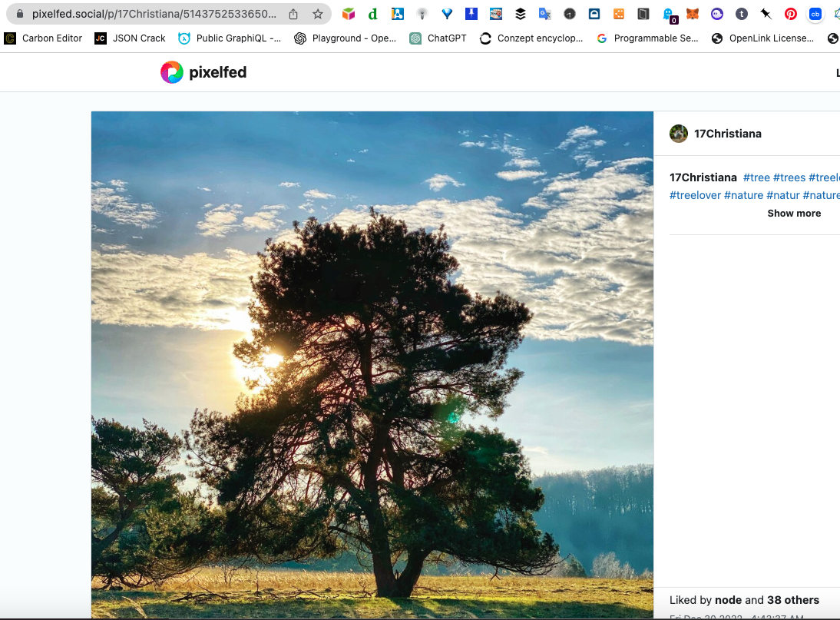The width and height of the screenshot is (840, 620).
Task: Open the purple Phantom wallet extension
Action: (x=717, y=14)
